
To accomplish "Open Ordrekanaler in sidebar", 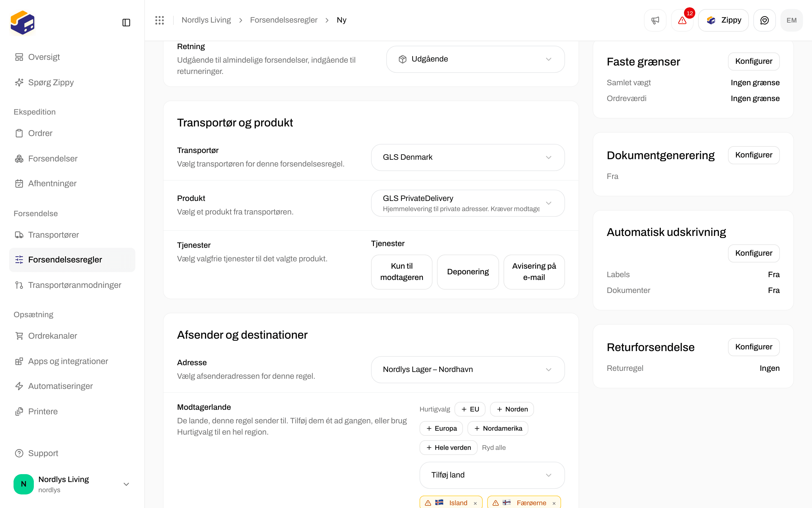I will 72,336.
